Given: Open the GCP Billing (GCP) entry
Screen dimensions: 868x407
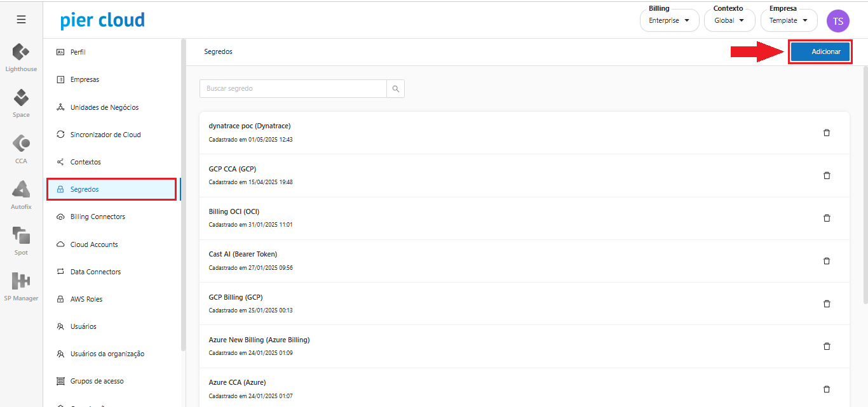Looking at the screenshot, I should (236, 298).
